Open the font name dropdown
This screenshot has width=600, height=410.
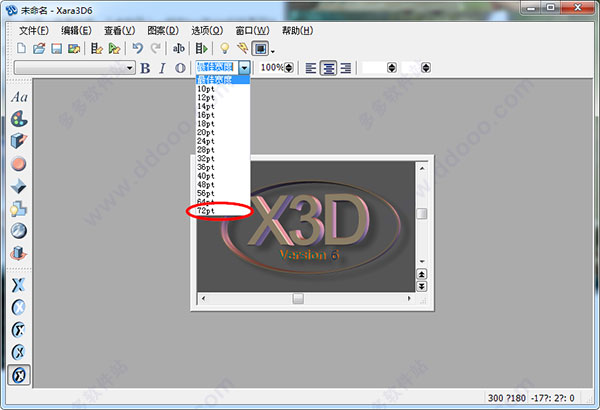(x=130, y=68)
